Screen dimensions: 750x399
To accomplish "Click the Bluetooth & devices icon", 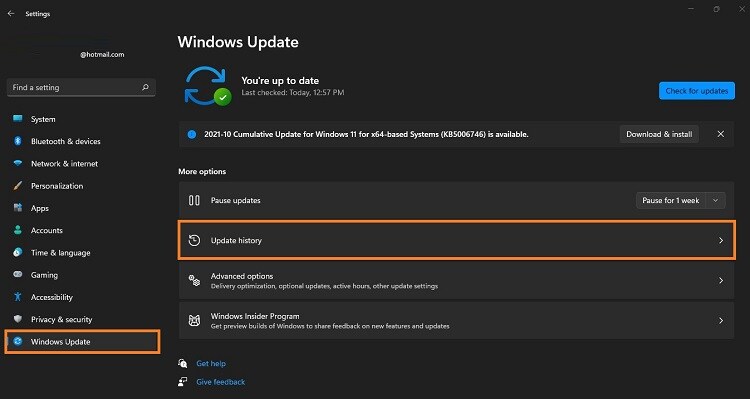I will tap(18, 141).
